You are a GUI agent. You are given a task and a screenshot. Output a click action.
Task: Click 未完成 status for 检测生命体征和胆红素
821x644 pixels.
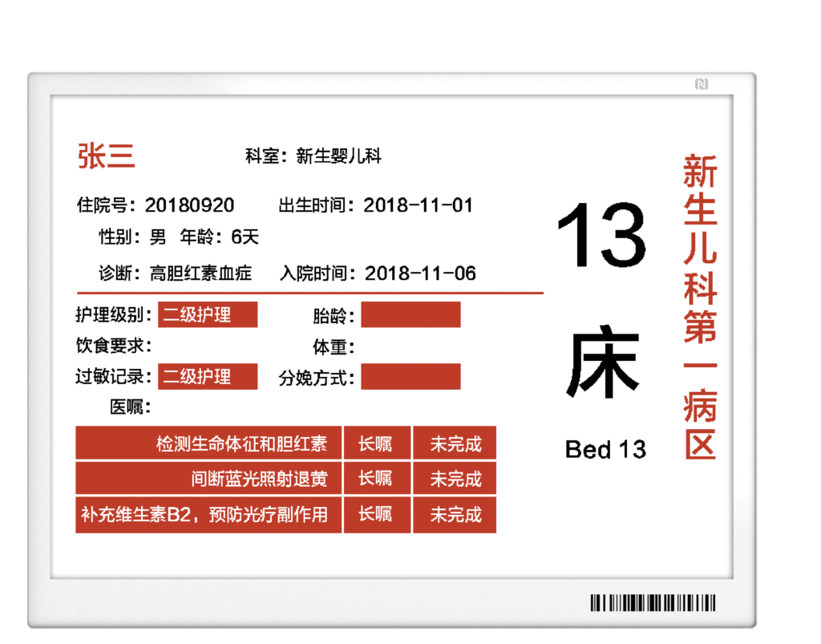pyautogui.click(x=455, y=444)
